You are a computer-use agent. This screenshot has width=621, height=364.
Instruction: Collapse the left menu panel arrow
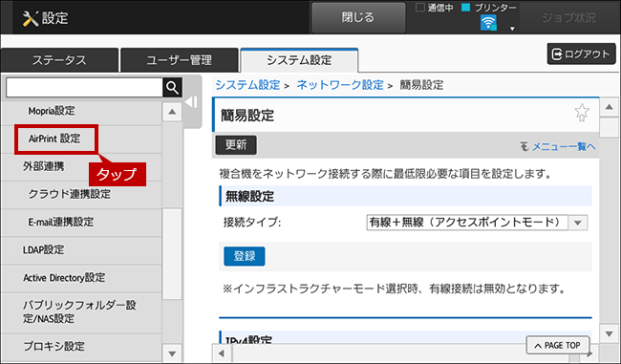[191, 102]
